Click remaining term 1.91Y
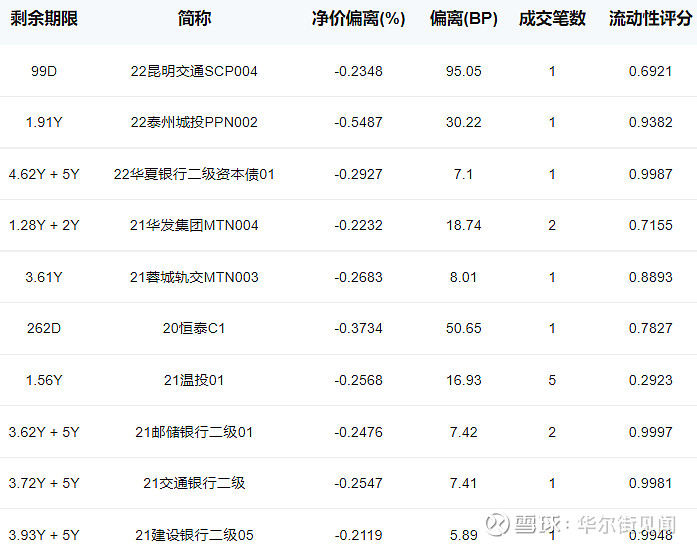This screenshot has height=546, width=697. [44, 122]
